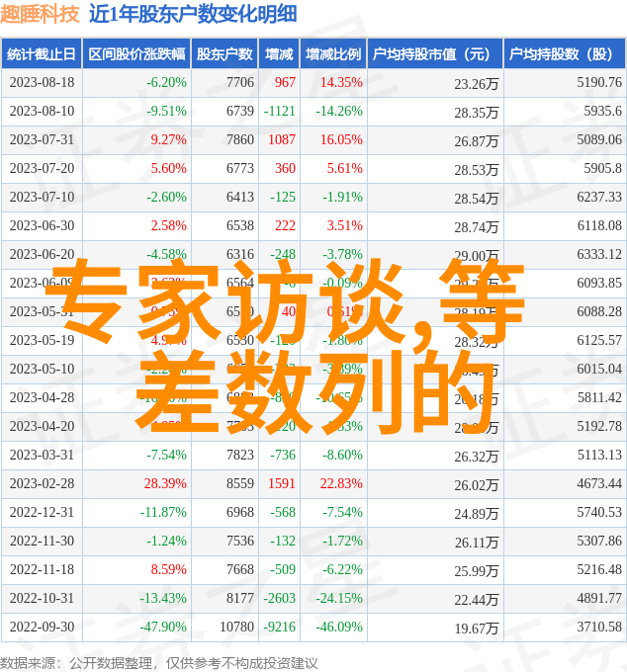Image resolution: width=627 pixels, height=672 pixels.
Task: Select the date cell 2022-11-30
Action: pos(42,542)
